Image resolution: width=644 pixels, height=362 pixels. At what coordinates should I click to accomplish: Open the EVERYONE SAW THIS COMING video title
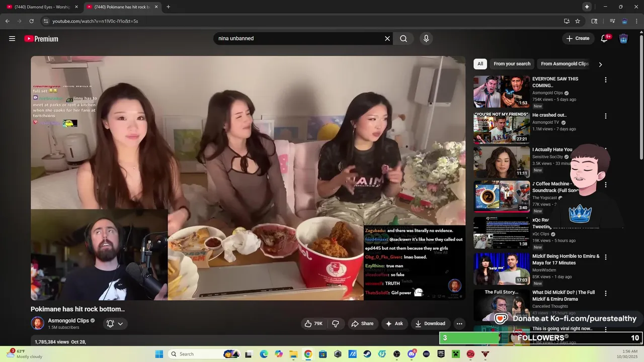point(555,82)
